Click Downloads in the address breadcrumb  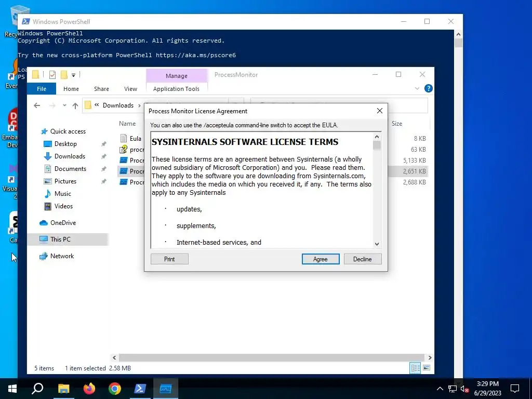pyautogui.click(x=118, y=105)
